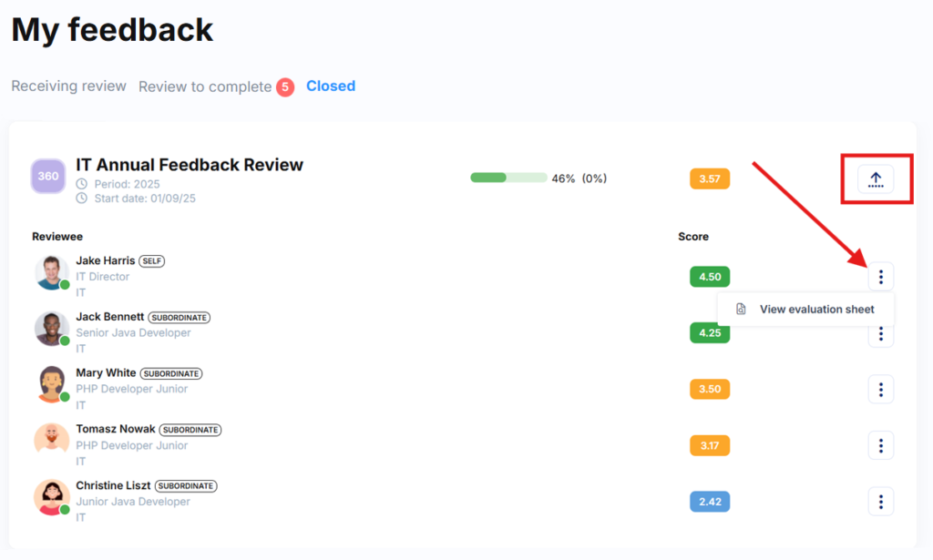Click Jack Bennett profile avatar
Image resolution: width=933 pixels, height=560 pixels.
coord(52,329)
